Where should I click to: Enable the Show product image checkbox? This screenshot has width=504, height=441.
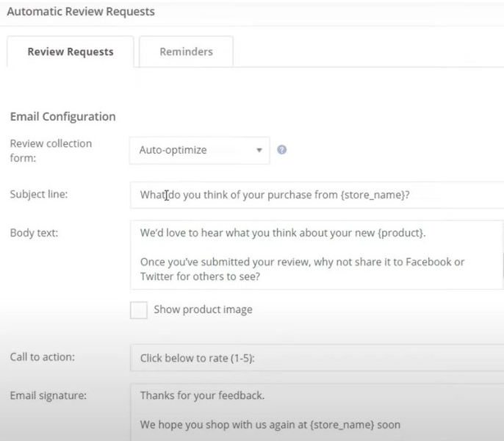point(139,310)
